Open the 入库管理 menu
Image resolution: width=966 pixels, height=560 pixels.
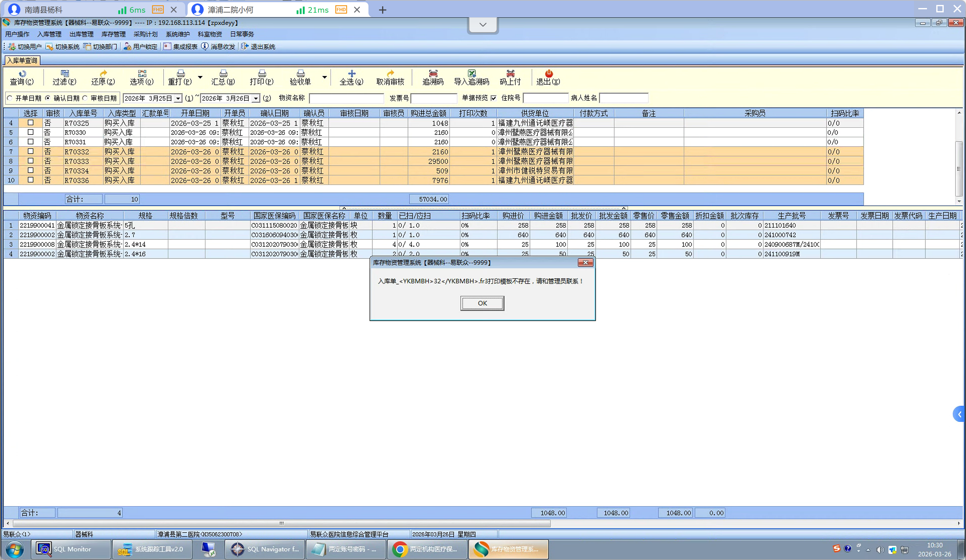tap(49, 34)
